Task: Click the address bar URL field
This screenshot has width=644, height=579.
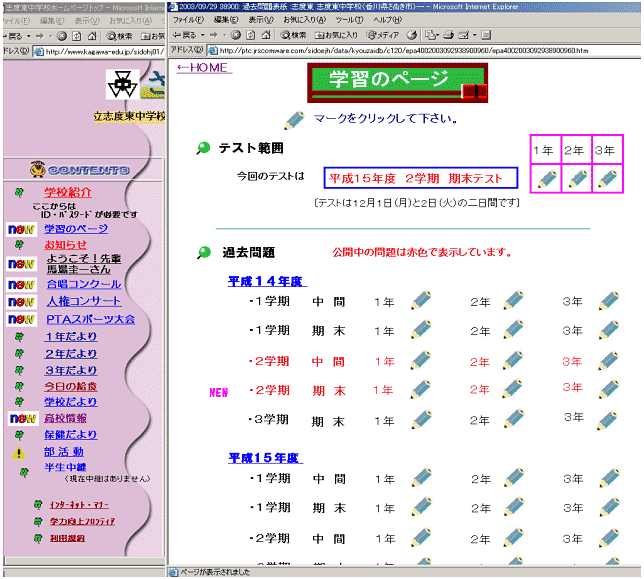Action: click(400, 50)
